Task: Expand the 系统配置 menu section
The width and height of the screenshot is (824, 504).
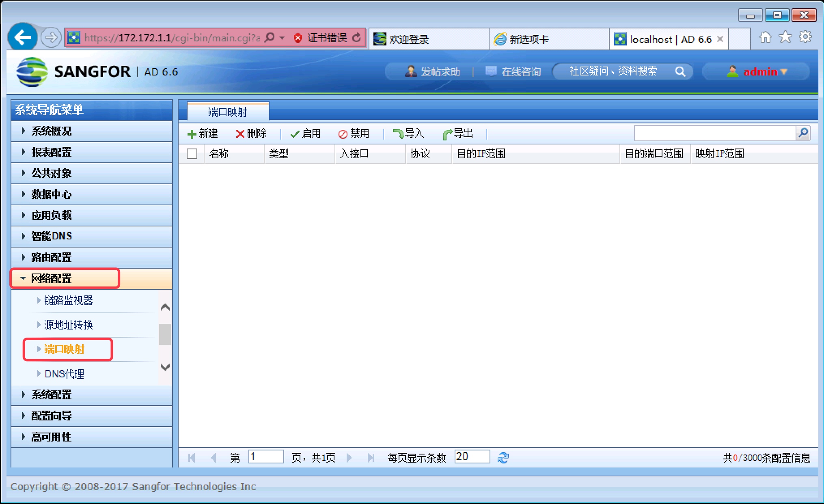Action: pyautogui.click(x=52, y=394)
